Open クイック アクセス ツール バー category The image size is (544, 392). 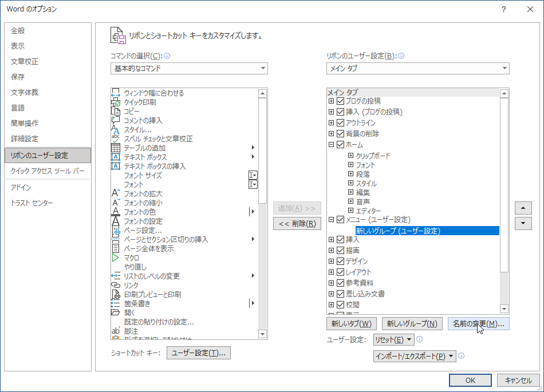coord(48,171)
